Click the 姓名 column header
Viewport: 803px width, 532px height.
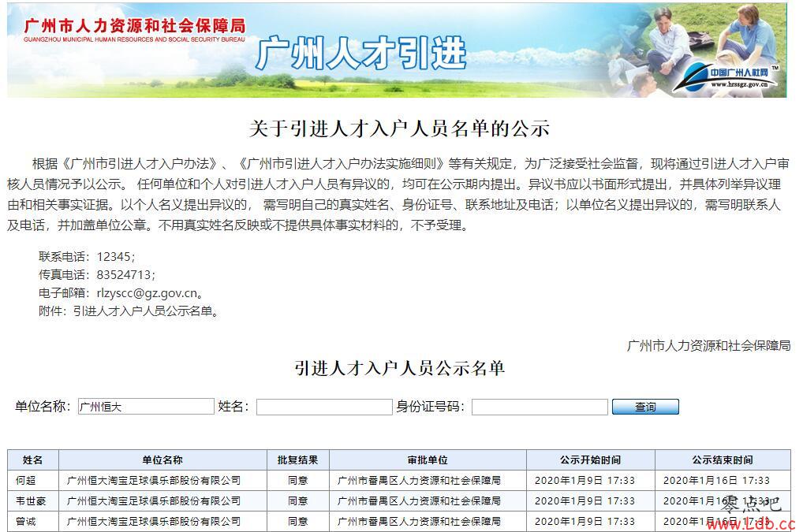click(33, 459)
